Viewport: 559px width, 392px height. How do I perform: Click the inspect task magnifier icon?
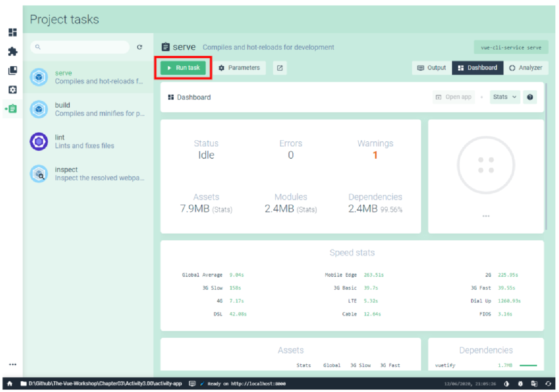(x=39, y=174)
